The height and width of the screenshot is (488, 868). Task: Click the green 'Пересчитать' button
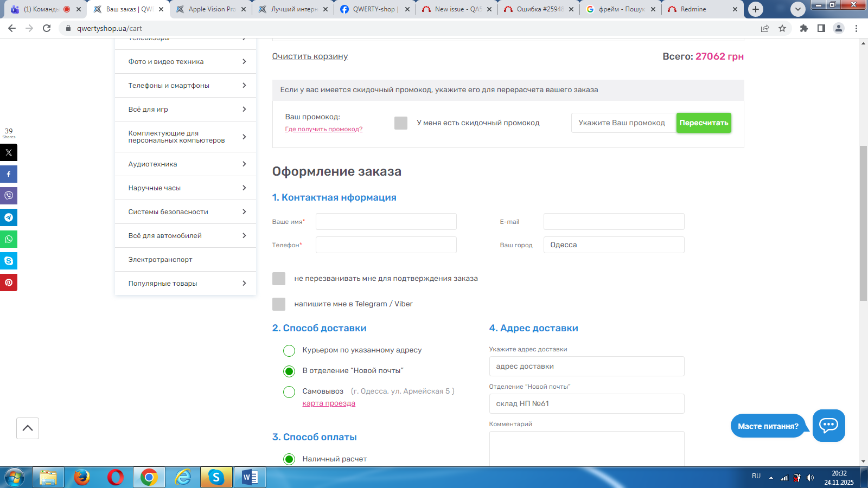704,123
